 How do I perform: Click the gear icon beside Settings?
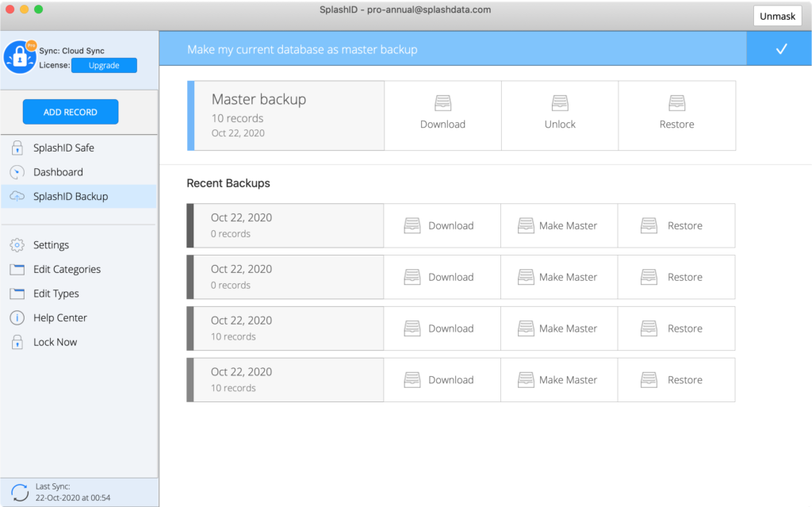click(17, 245)
